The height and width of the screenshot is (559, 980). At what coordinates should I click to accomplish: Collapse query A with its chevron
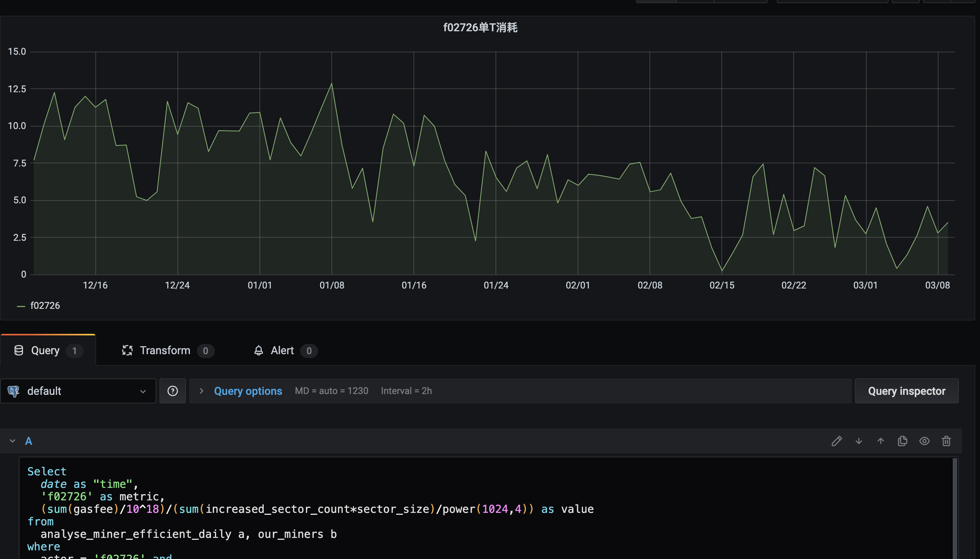12,441
